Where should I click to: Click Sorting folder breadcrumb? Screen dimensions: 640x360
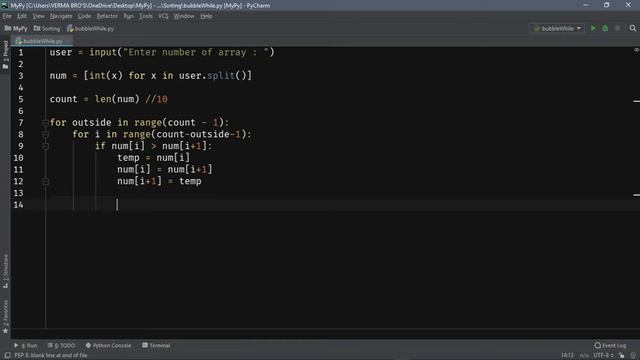[x=47, y=29]
